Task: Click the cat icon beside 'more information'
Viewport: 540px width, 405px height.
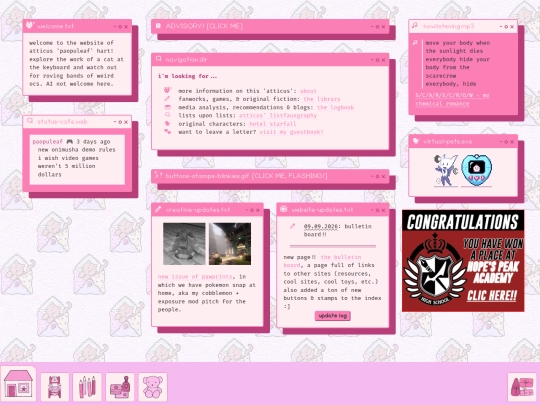Action: [168, 91]
